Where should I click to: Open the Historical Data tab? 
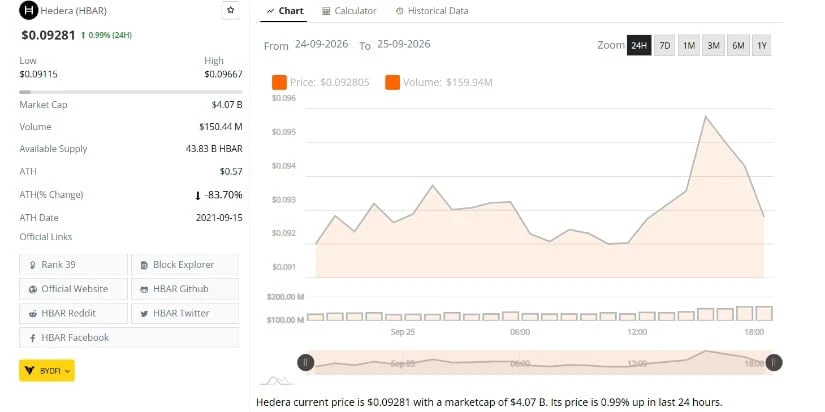432,11
